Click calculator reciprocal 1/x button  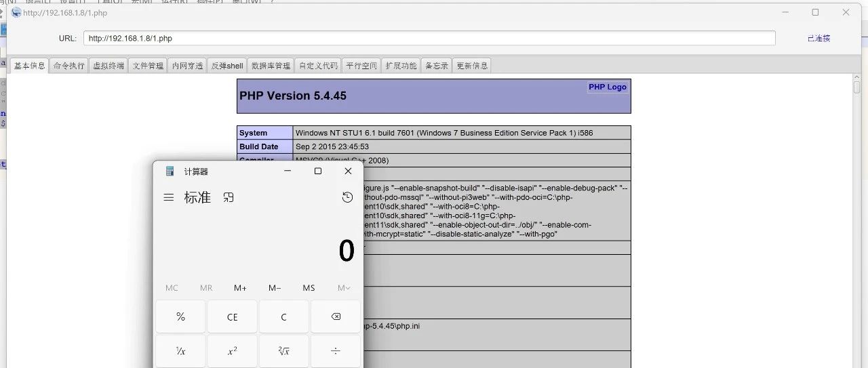point(180,351)
